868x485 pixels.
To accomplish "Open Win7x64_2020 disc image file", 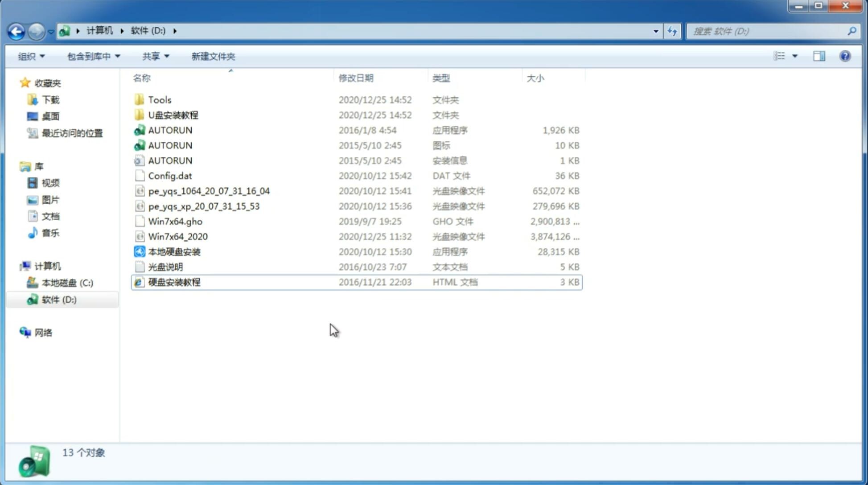I will point(177,236).
